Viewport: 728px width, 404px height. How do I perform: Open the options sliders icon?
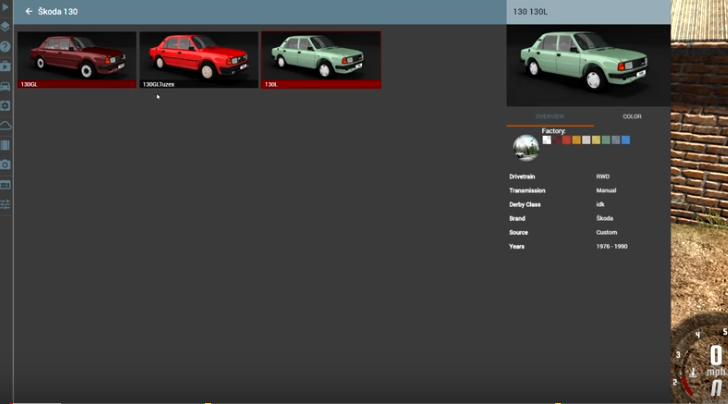5,204
